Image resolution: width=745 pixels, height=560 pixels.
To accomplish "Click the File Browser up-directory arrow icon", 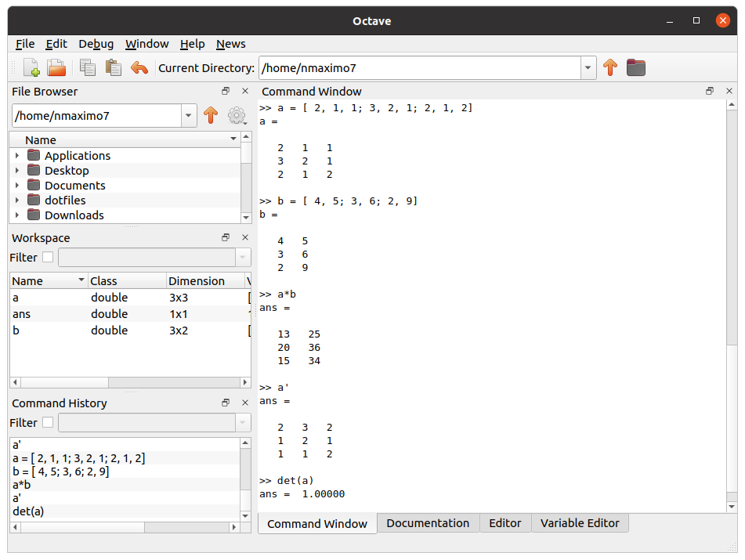I will 210,115.
